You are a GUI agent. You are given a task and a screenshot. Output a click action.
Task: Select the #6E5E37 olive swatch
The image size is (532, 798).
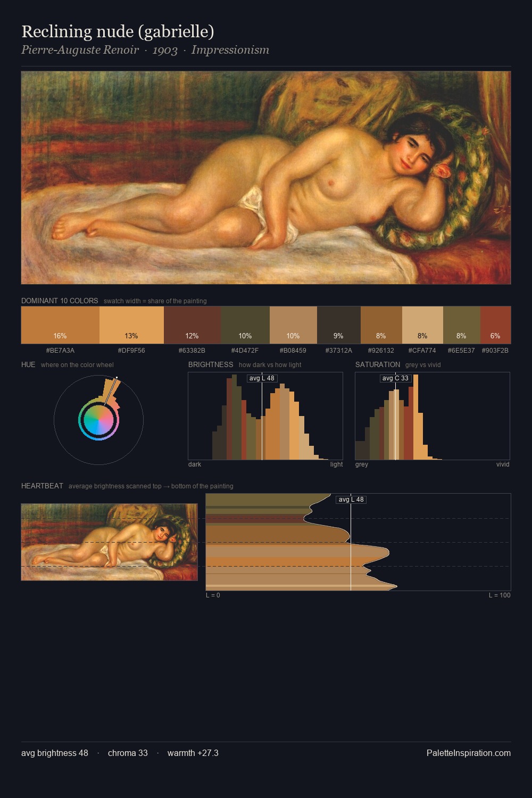click(x=462, y=325)
